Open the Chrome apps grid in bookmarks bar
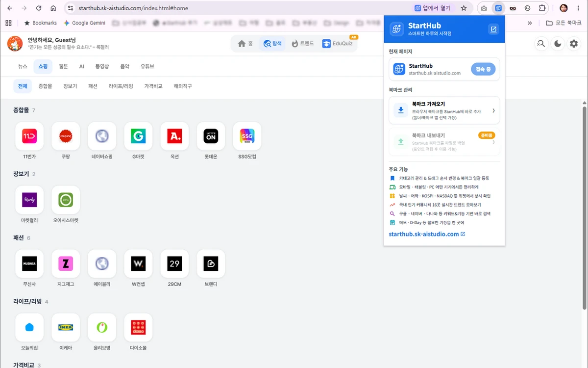The image size is (588, 368). tap(8, 23)
